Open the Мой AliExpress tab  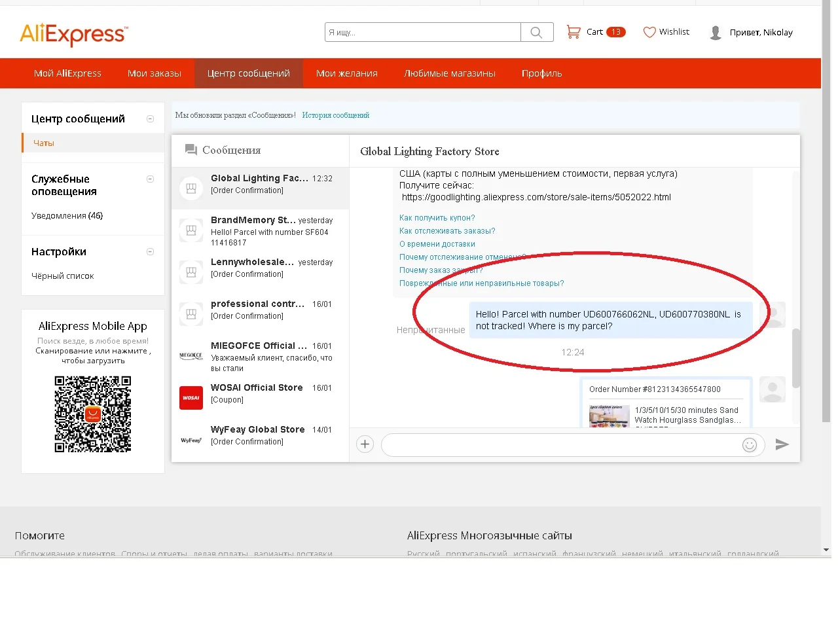tap(67, 73)
